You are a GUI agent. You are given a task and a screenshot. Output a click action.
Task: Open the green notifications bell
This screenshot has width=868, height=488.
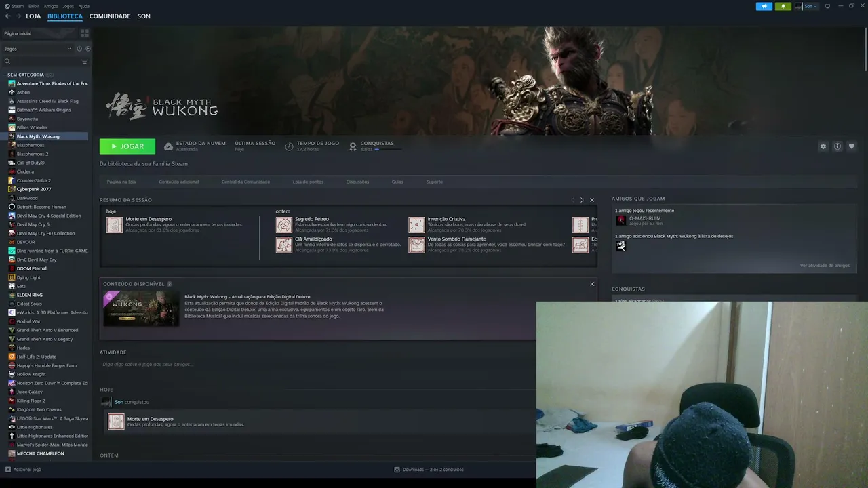pyautogui.click(x=783, y=6)
